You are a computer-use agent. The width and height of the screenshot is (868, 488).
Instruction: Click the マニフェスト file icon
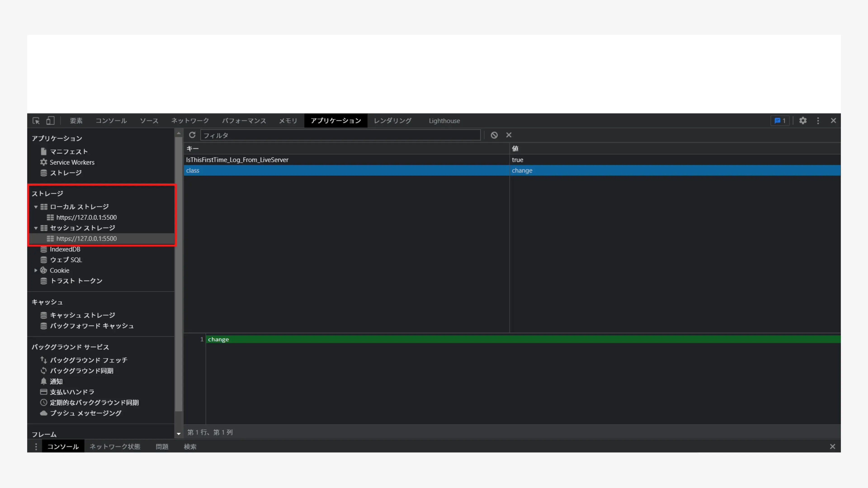[43, 152]
